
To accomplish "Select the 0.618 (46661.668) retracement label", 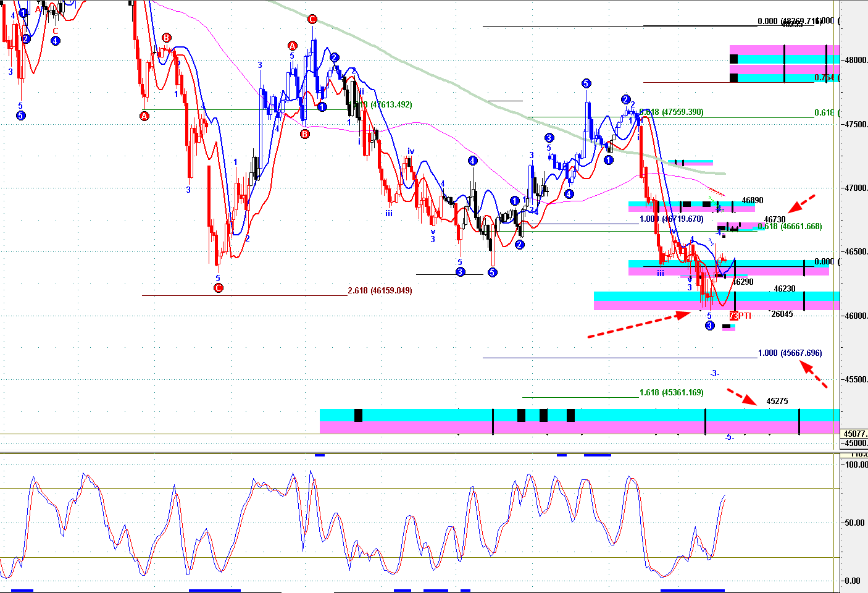I will 790,227.
